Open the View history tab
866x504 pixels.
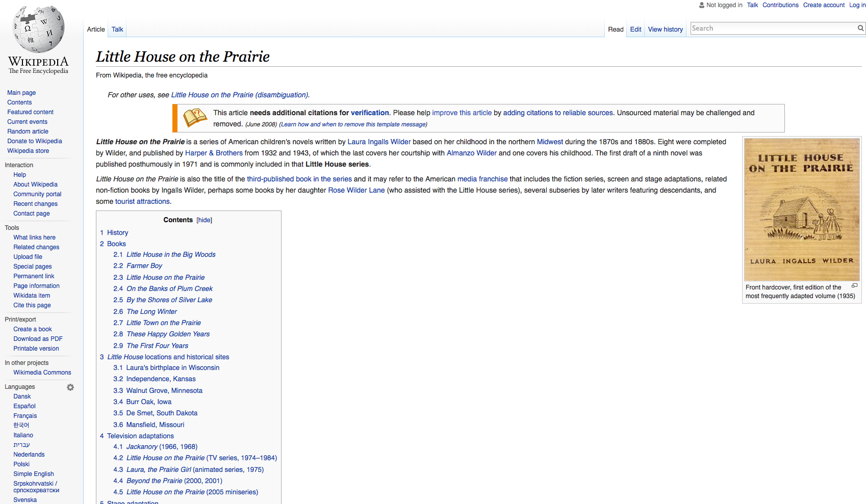[665, 29]
